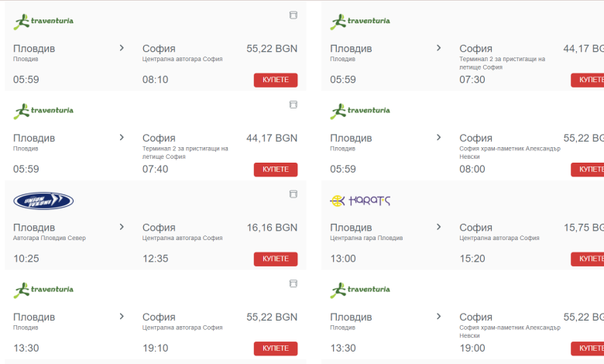Screen dimensions: 604x364
Task: Buy the Karats ticket departing 13:00
Action: pos(588,259)
